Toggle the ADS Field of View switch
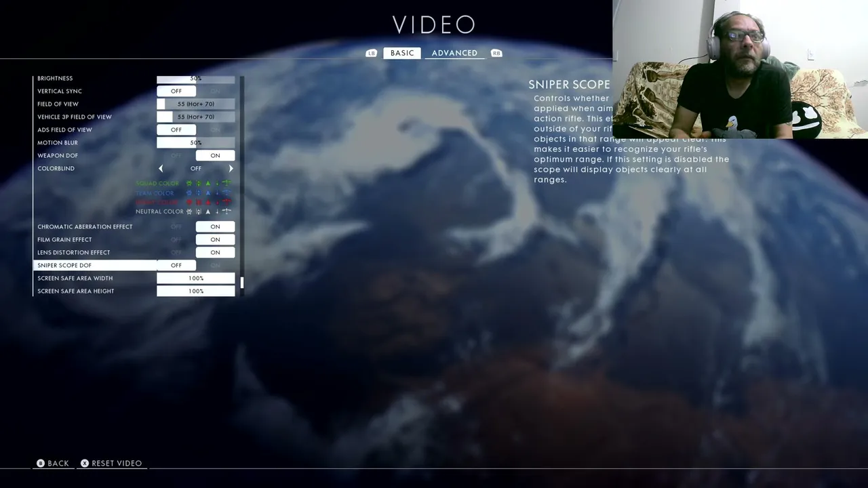Viewport: 868px width, 488px height. coord(196,129)
